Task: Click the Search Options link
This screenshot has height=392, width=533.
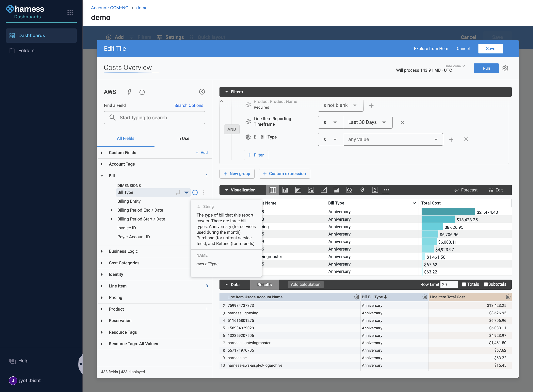Action: coord(189,106)
